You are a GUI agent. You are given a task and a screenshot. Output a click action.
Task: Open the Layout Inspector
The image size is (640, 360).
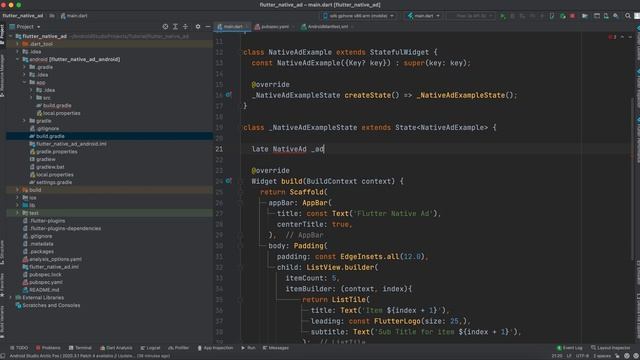(611, 348)
